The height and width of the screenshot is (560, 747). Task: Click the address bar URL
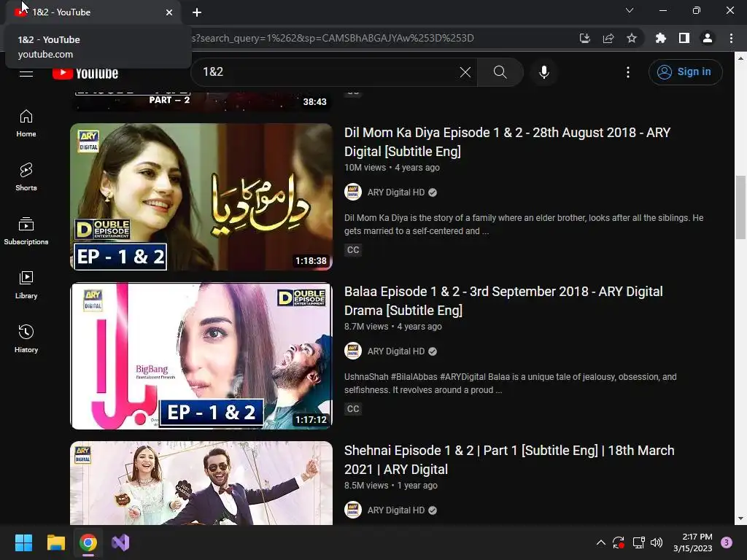(333, 38)
